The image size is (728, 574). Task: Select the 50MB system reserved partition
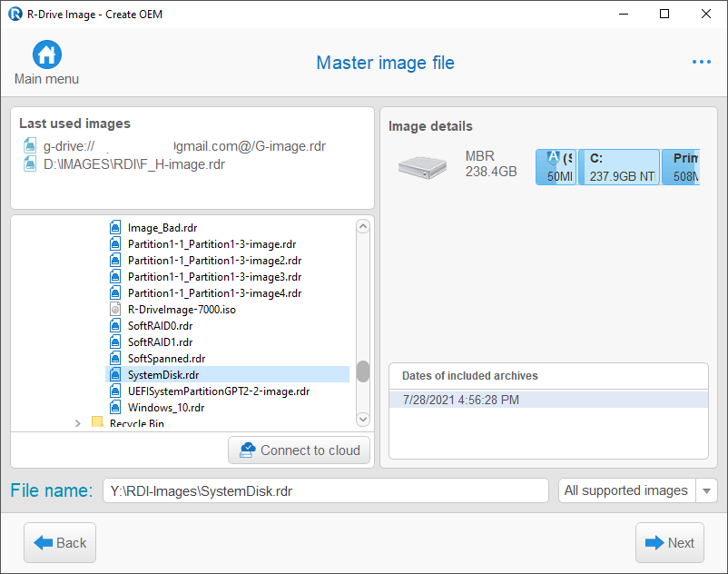click(556, 167)
